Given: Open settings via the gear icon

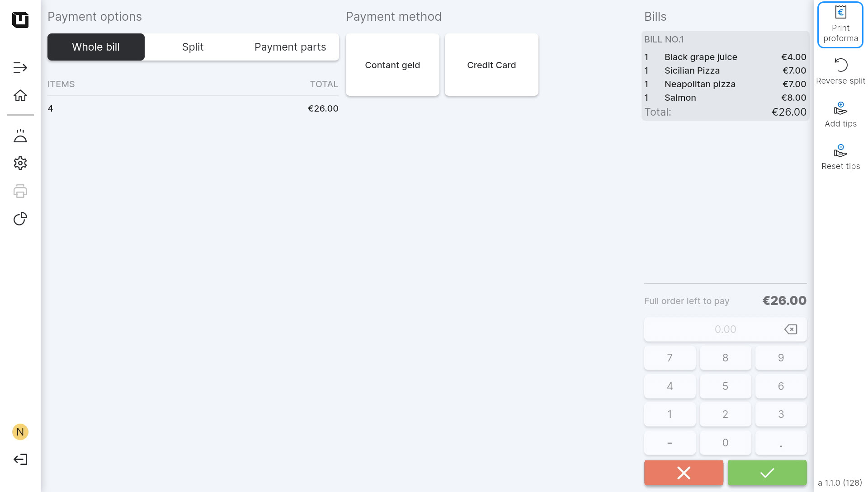Looking at the screenshot, I should tap(20, 163).
